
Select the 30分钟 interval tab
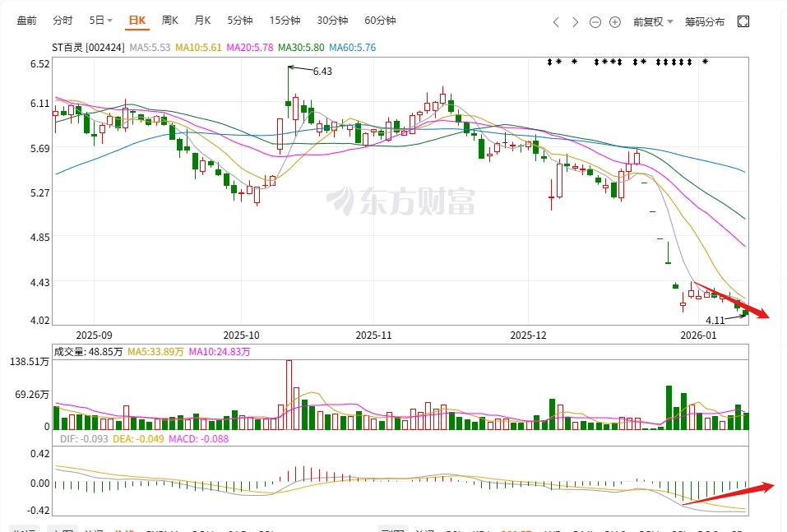(332, 21)
